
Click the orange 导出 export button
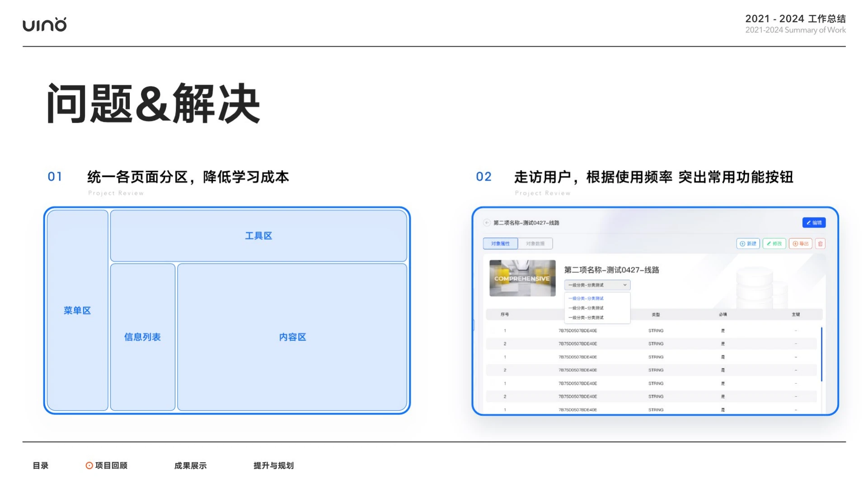click(x=800, y=244)
